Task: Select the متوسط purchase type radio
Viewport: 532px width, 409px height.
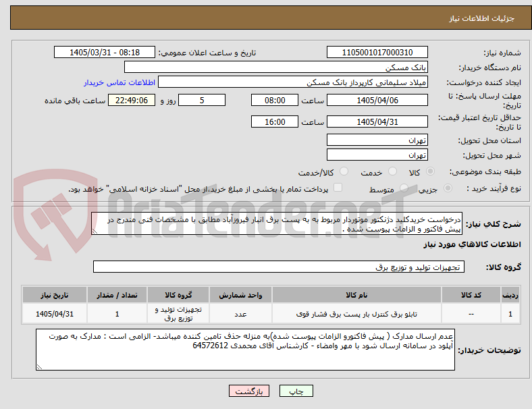Action: (404, 188)
